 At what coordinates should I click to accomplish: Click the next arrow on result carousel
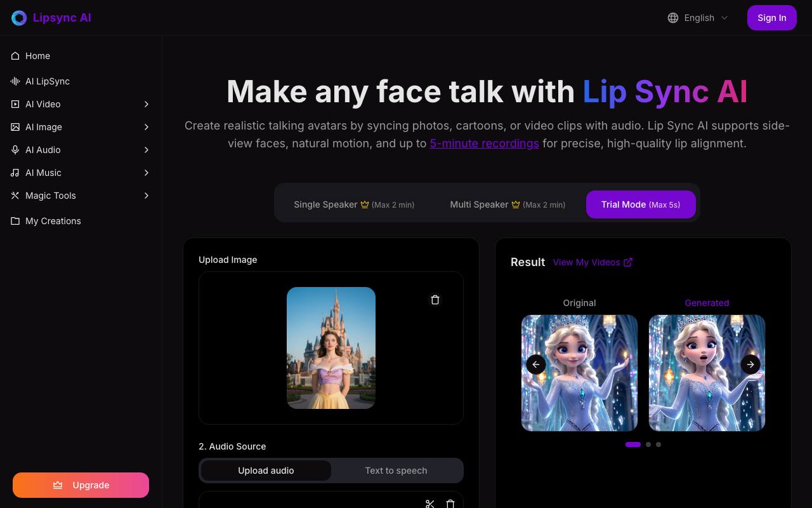tap(750, 364)
